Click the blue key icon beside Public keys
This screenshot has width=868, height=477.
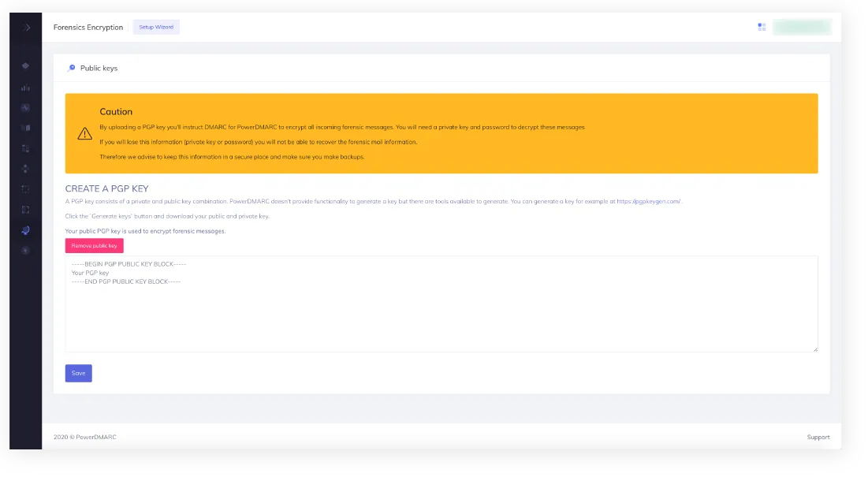click(71, 68)
